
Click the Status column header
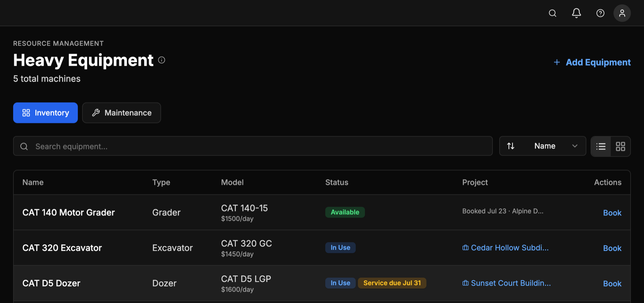(x=337, y=182)
